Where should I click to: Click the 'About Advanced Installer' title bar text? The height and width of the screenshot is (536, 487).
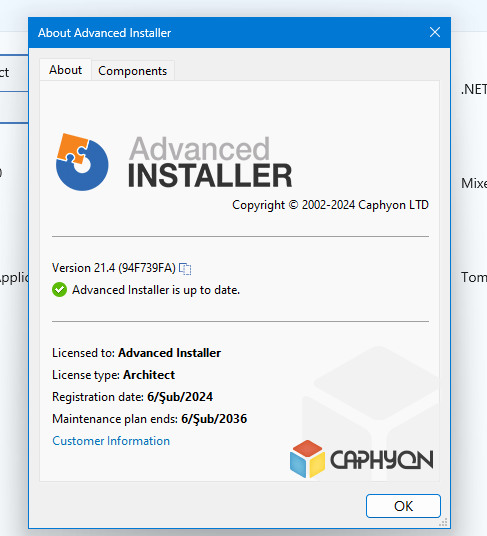(105, 33)
